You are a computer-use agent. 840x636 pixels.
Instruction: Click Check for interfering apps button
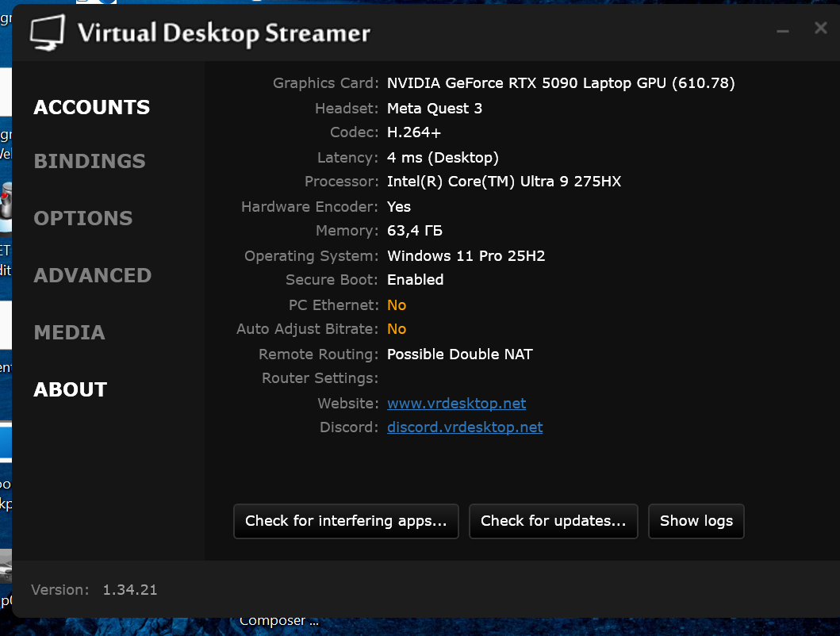pos(346,521)
